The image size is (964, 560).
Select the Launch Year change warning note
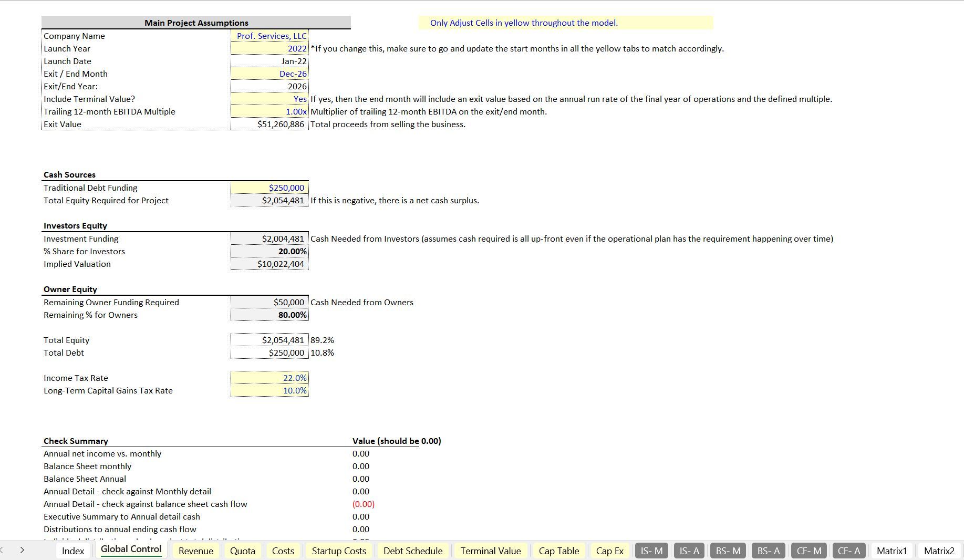pos(517,48)
